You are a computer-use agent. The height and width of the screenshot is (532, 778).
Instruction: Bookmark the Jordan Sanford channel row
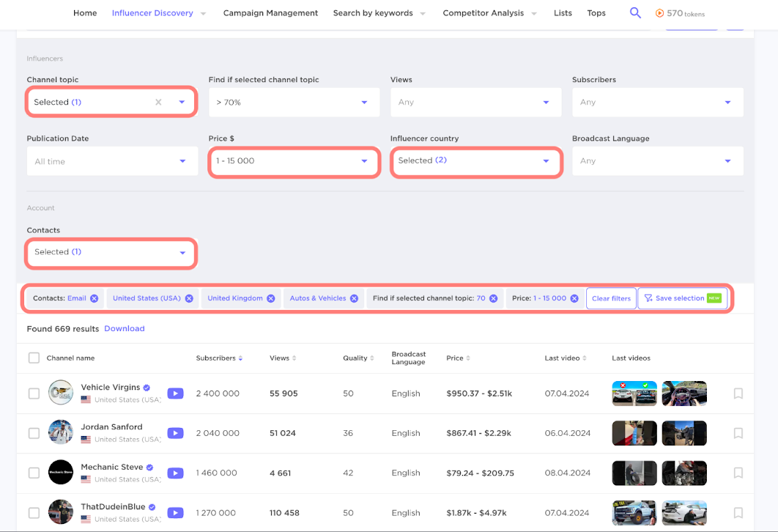pos(738,433)
